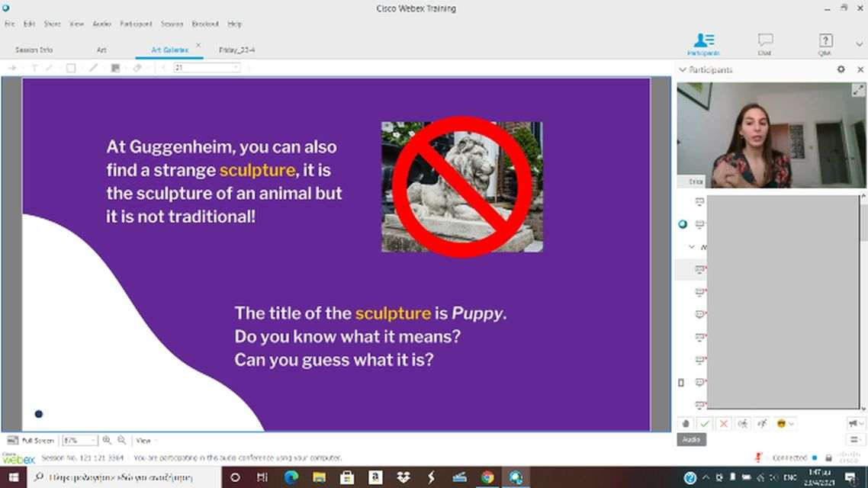
Task: Open the annotation color picker
Action: 115,68
